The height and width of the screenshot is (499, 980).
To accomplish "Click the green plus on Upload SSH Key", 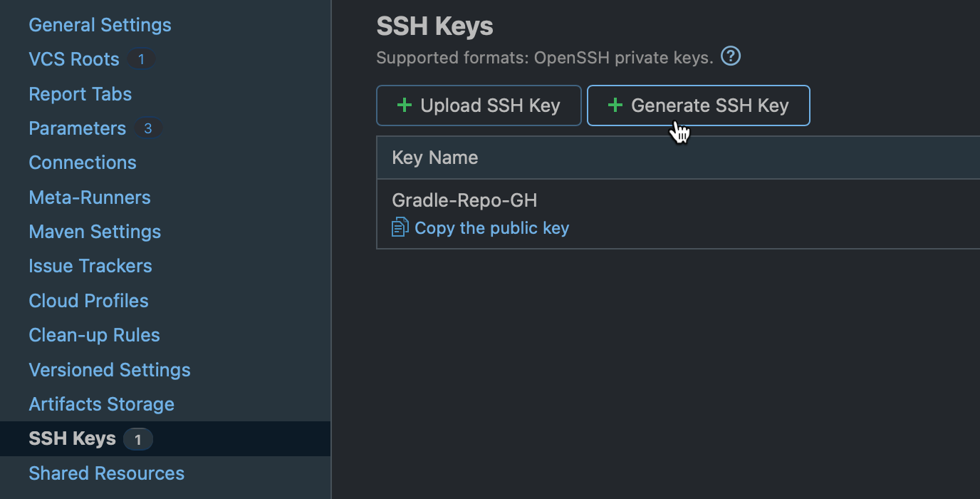I will [404, 105].
